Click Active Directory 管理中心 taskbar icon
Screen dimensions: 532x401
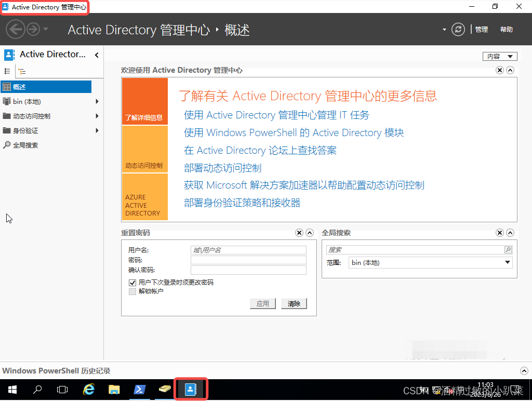coord(191,390)
